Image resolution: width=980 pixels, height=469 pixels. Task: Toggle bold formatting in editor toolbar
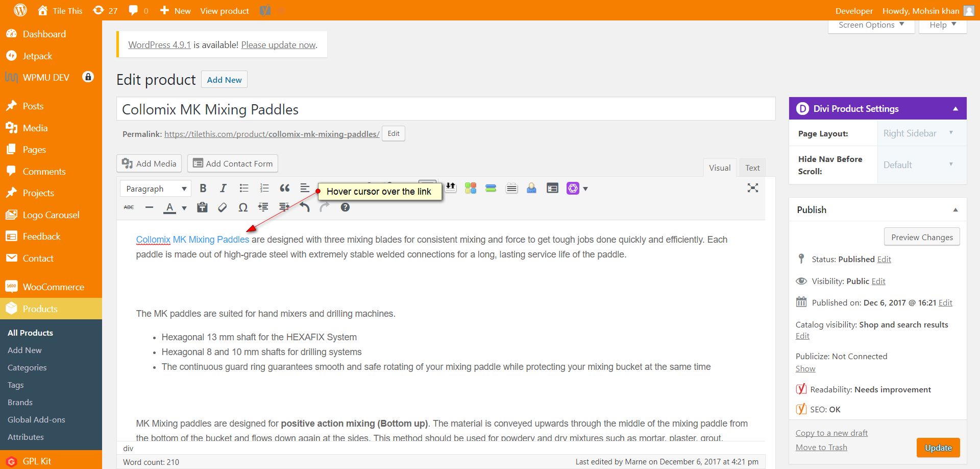point(203,189)
